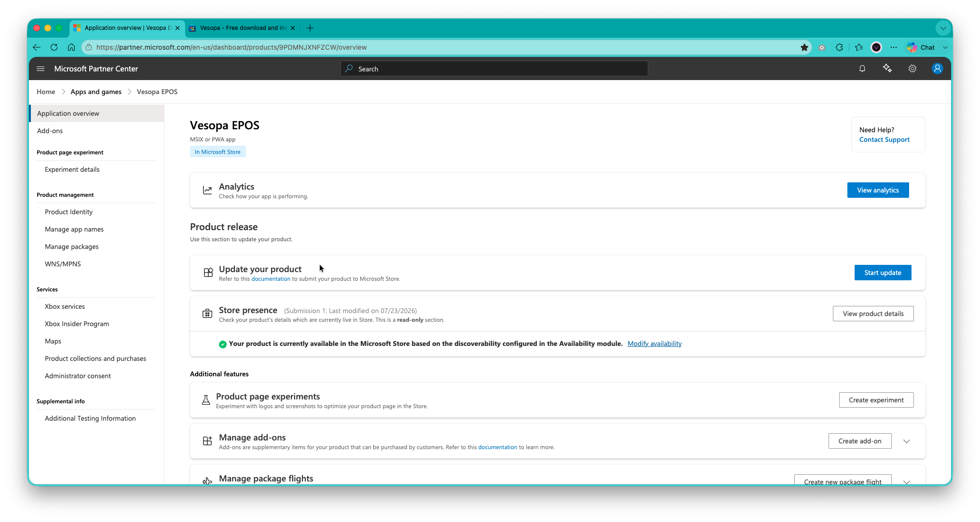The height and width of the screenshot is (522, 980).
Task: Open Experiment details in the sidebar
Action: pyautogui.click(x=72, y=169)
